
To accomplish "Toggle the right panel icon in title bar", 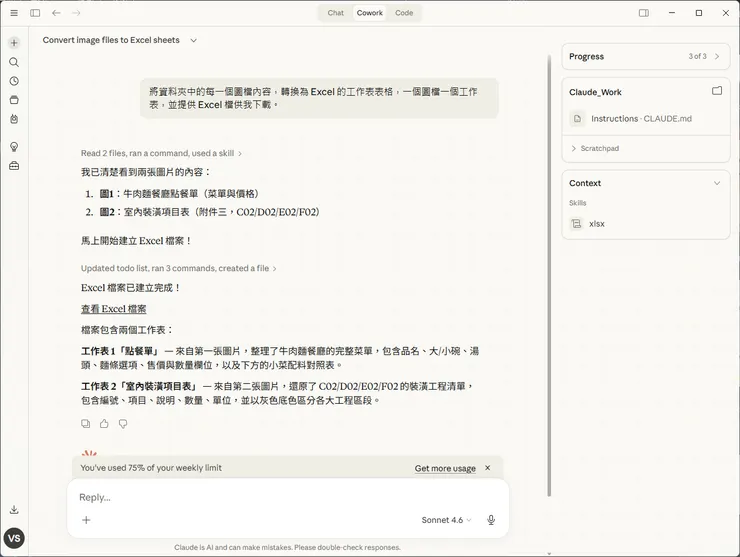I will (644, 13).
